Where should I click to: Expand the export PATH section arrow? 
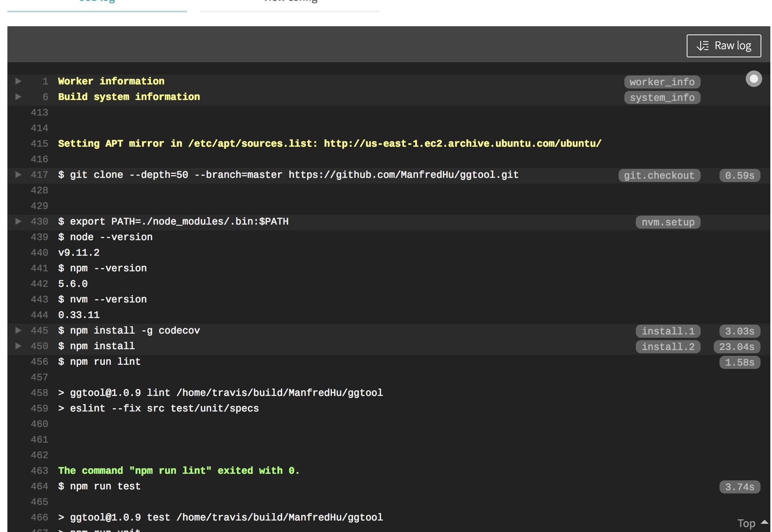coord(18,221)
